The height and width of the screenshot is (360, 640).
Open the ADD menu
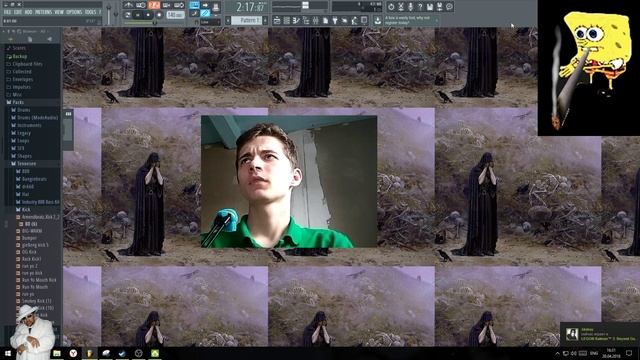(x=28, y=12)
